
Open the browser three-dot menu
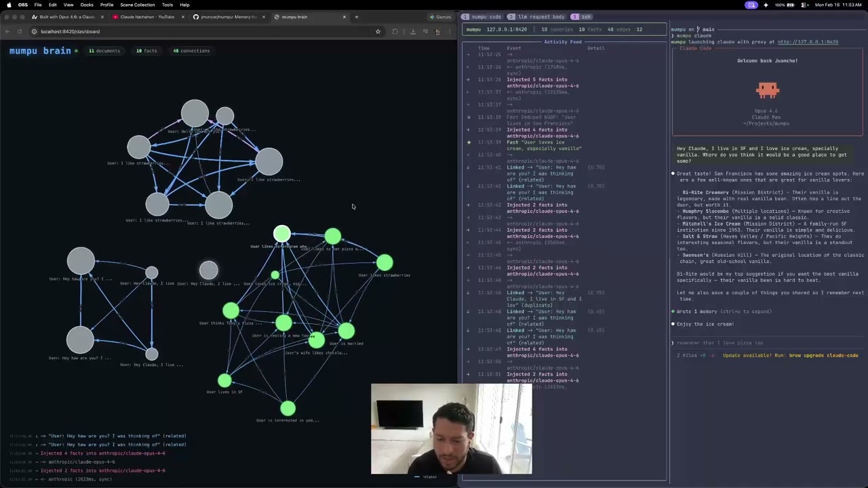[x=449, y=31]
